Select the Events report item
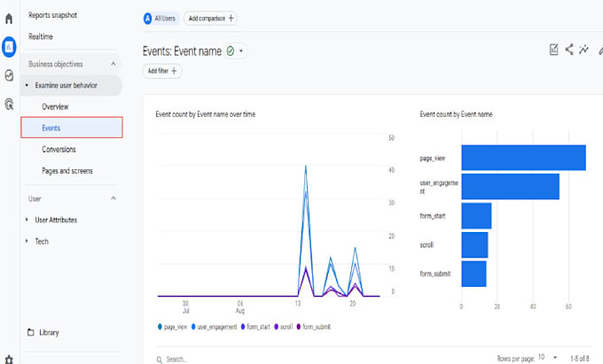The width and height of the screenshot is (603, 364). pos(72,128)
